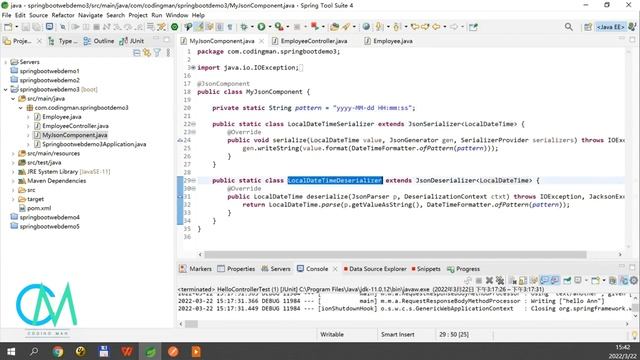Screen dimensions: 640x360
Task: Click the Console horizontal scrollbar thumb
Action: coord(191,324)
